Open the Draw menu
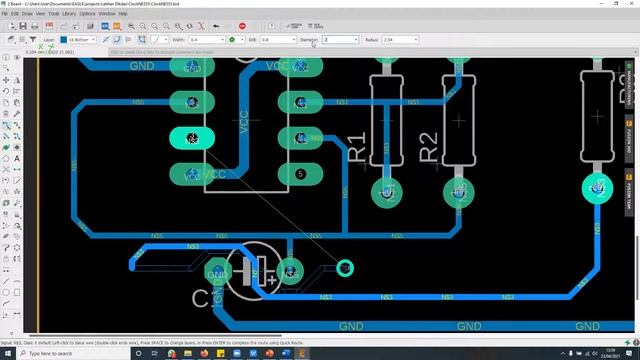Screen dimensions: 640x360 pyautogui.click(x=27, y=13)
